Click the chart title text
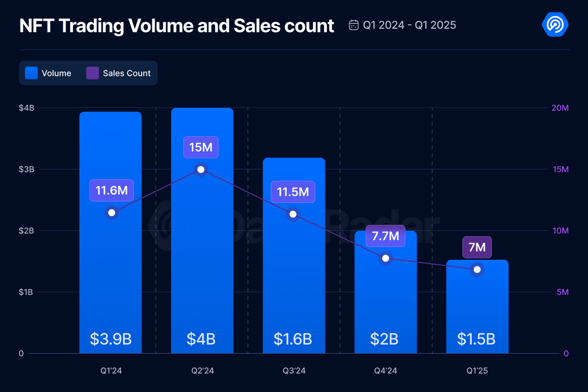Viewport: 588px width, 392px height. point(177,26)
